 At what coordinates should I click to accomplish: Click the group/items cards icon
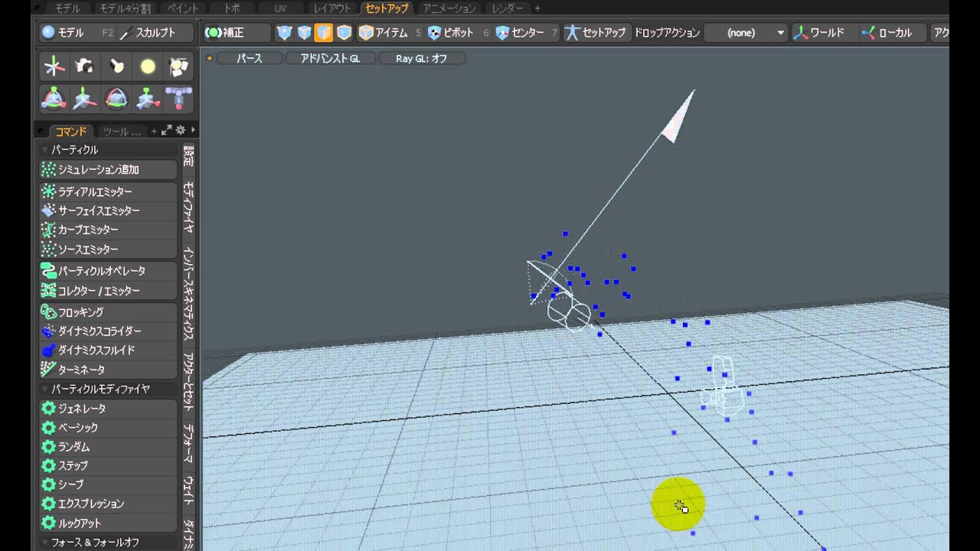(x=179, y=67)
